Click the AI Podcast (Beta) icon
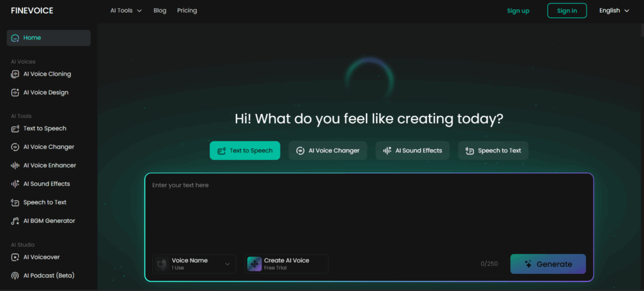The height and width of the screenshot is (291, 644). pos(15,276)
